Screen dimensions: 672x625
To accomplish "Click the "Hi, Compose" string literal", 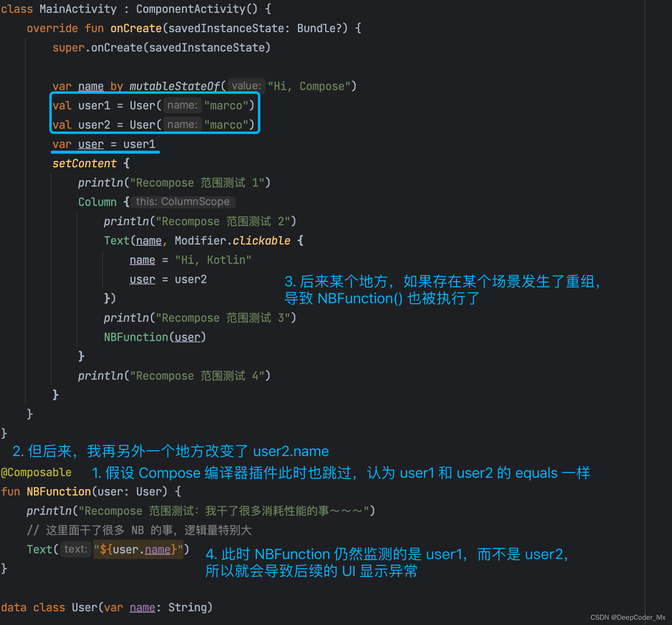I will (309, 86).
